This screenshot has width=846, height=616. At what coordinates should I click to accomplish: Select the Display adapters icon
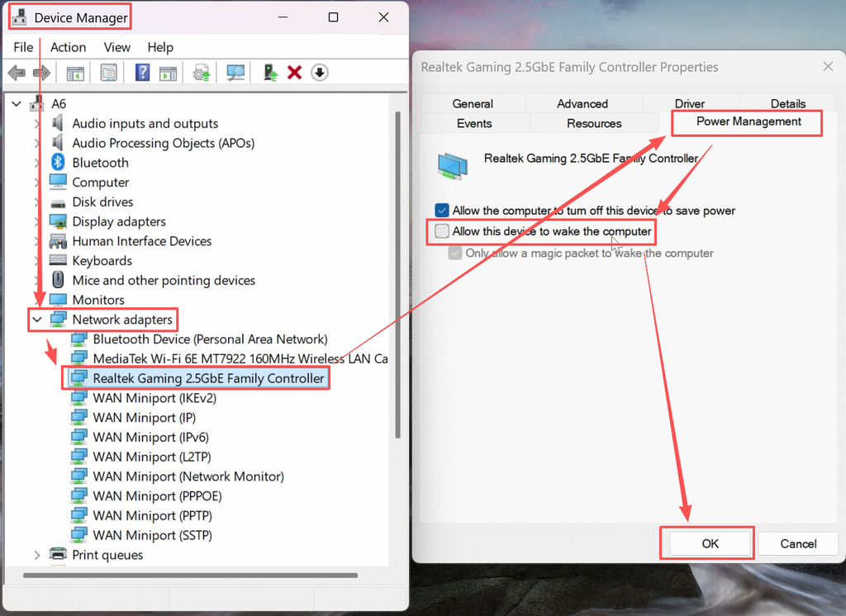[58, 221]
